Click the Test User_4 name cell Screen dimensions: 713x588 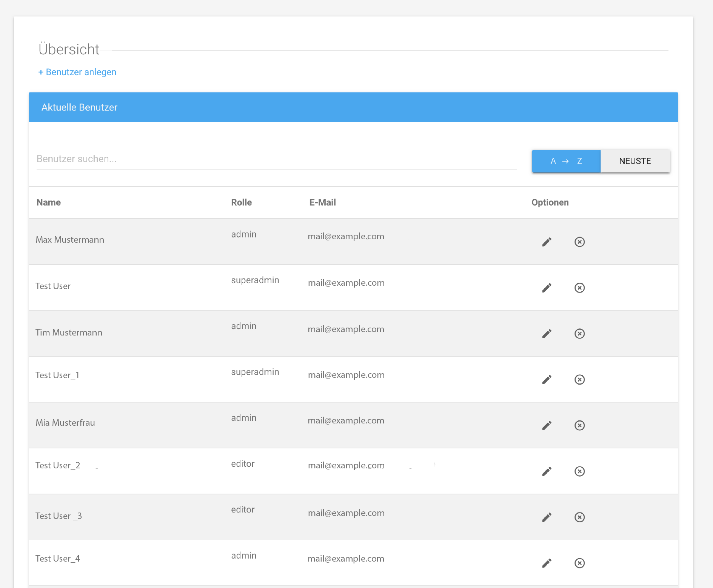pos(58,559)
